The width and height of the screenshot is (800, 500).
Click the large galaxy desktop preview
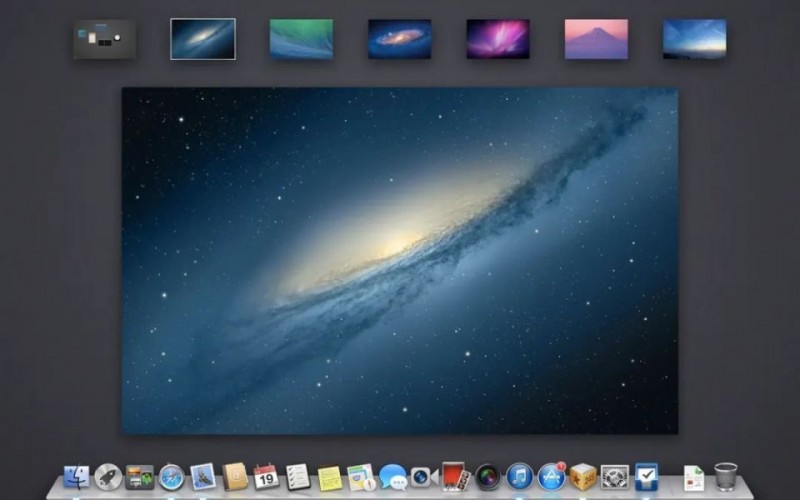pos(400,260)
